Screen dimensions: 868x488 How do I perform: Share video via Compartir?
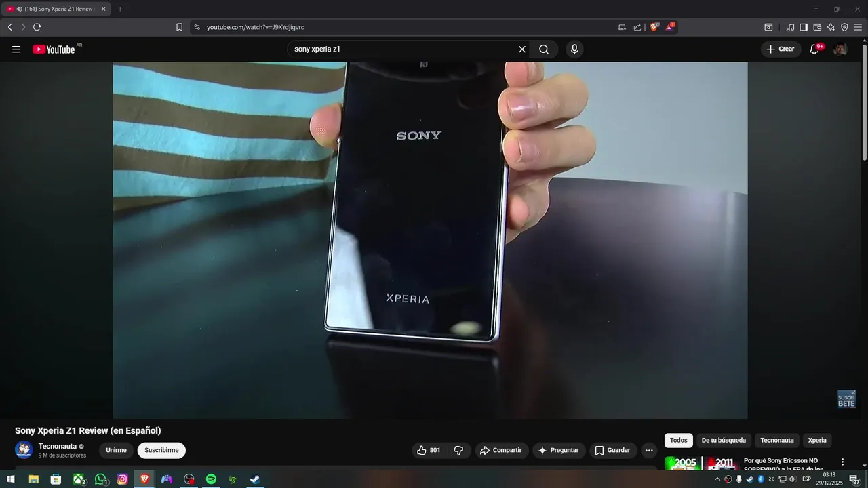(501, 450)
